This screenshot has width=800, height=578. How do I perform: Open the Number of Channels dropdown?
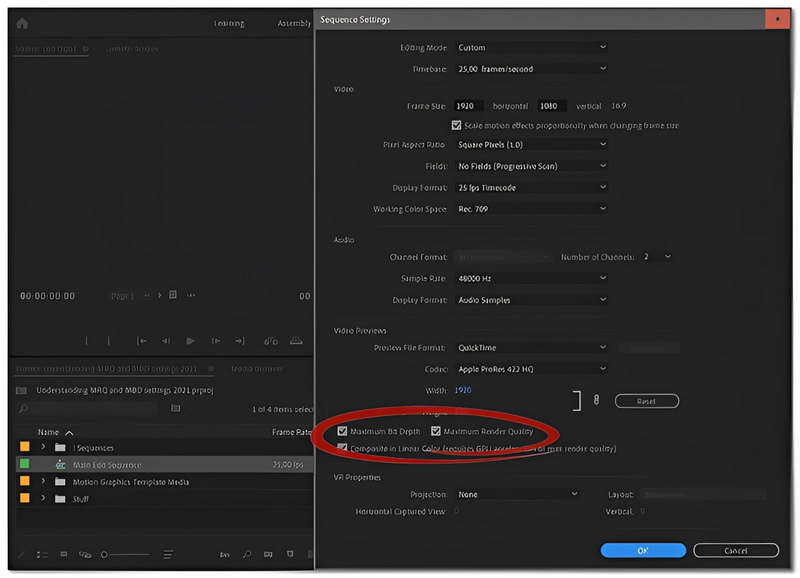point(657,257)
